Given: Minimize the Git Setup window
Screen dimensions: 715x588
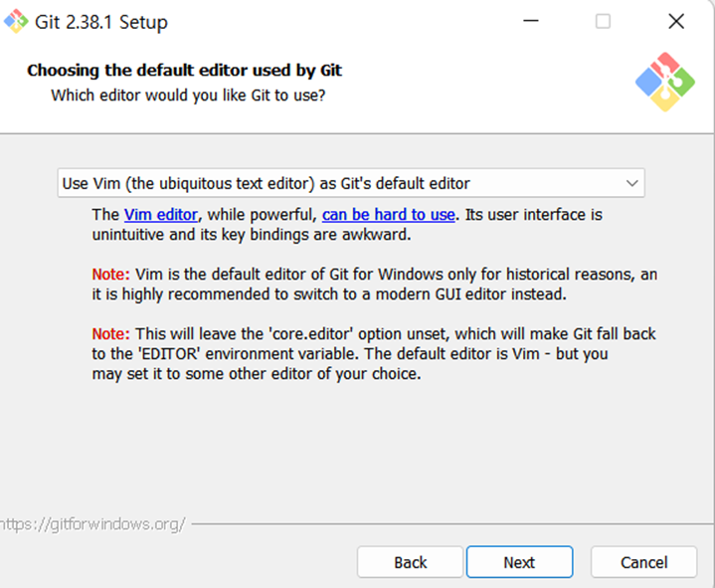Looking at the screenshot, I should coord(531,21).
